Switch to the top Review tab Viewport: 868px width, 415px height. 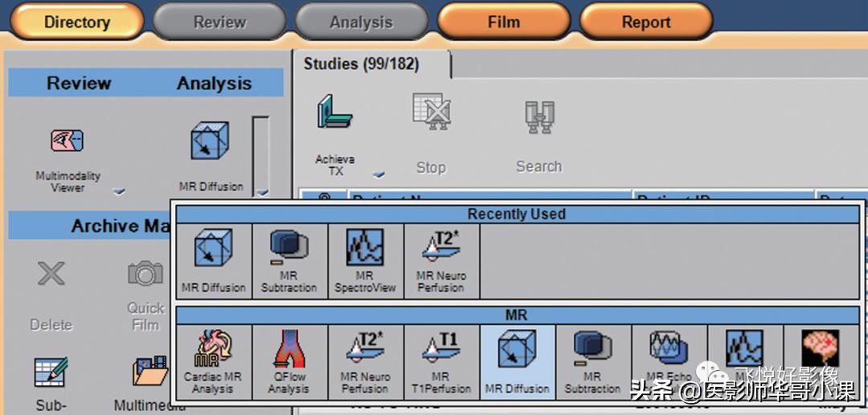pyautogui.click(x=219, y=23)
